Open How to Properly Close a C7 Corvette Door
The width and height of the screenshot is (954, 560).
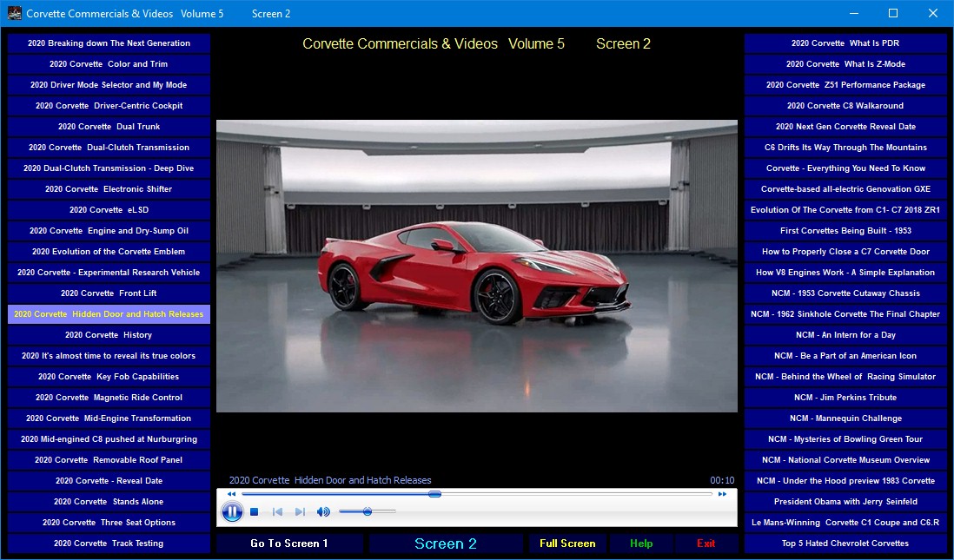click(845, 252)
